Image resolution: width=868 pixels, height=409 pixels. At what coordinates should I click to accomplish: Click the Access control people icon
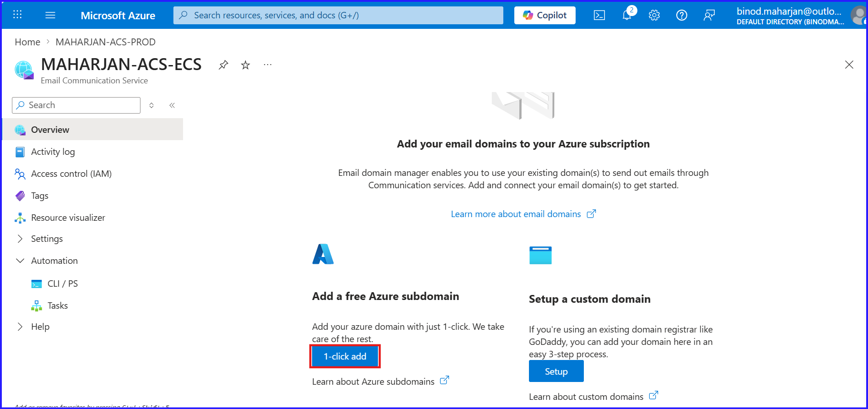coord(20,174)
